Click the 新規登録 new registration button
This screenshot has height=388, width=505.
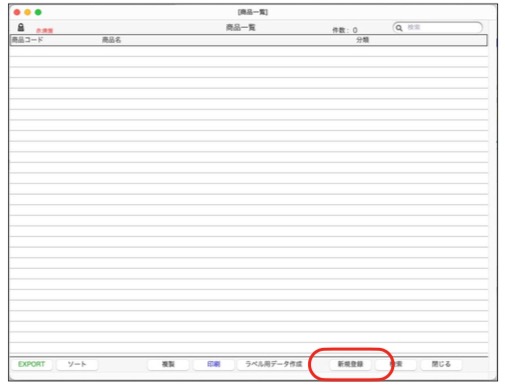350,364
